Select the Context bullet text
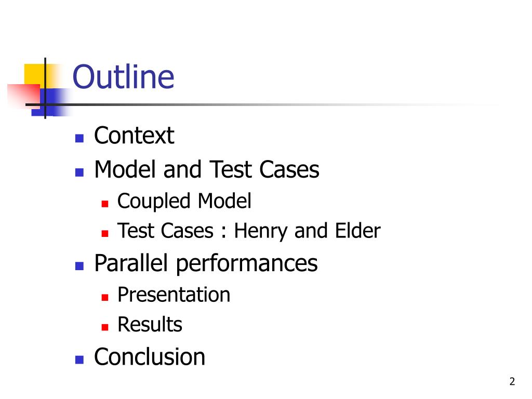This screenshot has height=399, width=532. (134, 136)
